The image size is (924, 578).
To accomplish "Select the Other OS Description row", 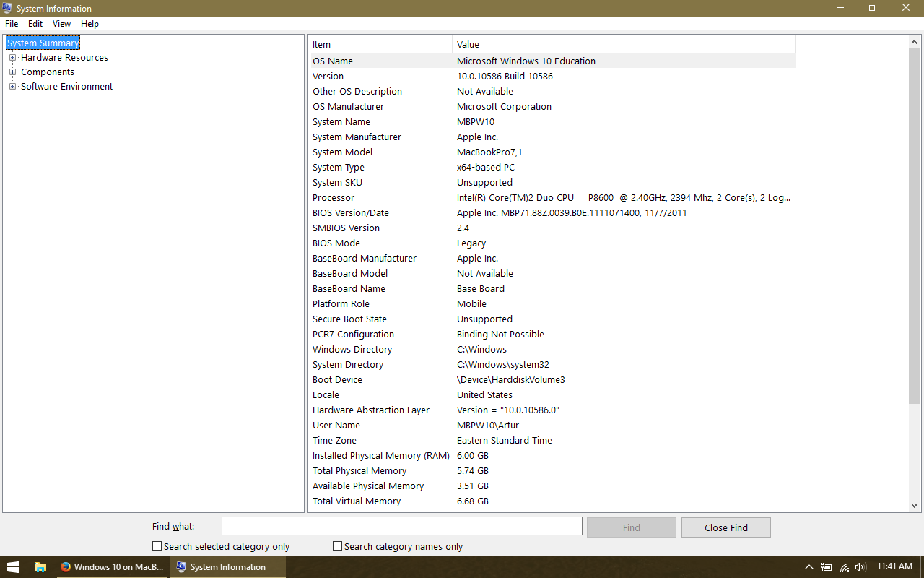I will click(553, 92).
